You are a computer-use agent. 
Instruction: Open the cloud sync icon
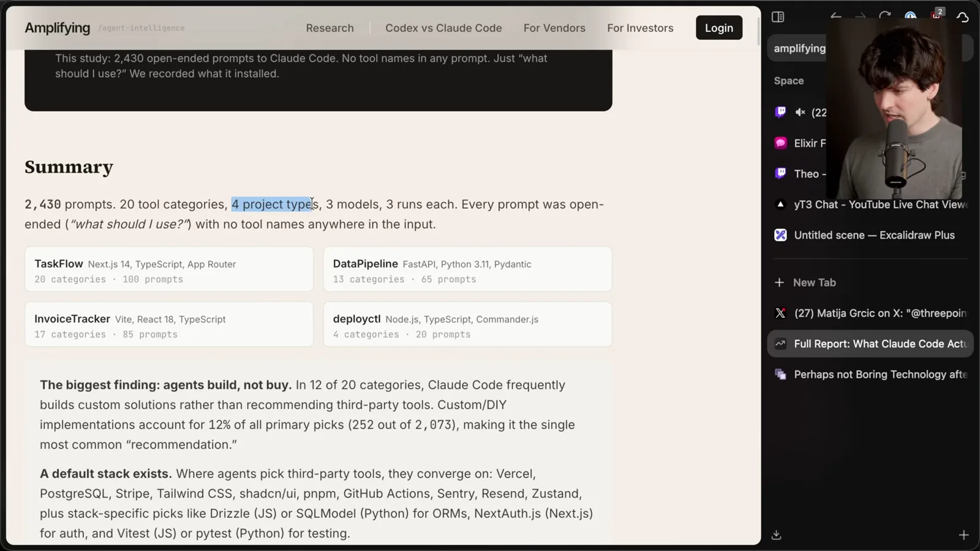click(x=962, y=17)
